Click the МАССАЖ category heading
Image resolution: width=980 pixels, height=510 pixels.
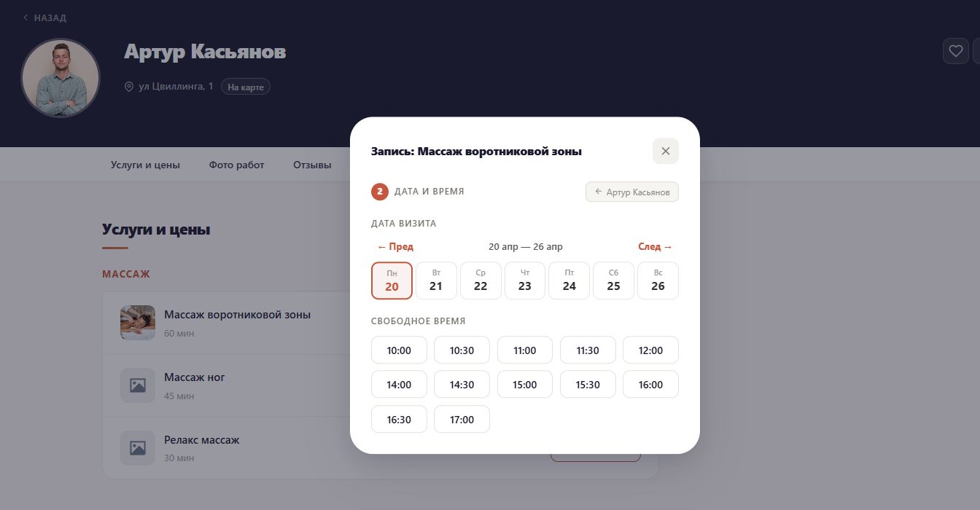(126, 274)
